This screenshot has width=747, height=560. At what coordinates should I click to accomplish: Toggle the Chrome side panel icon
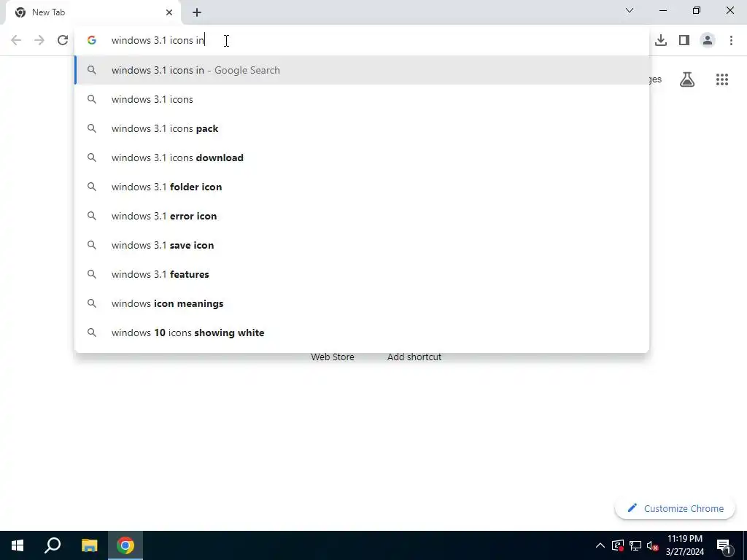click(684, 40)
